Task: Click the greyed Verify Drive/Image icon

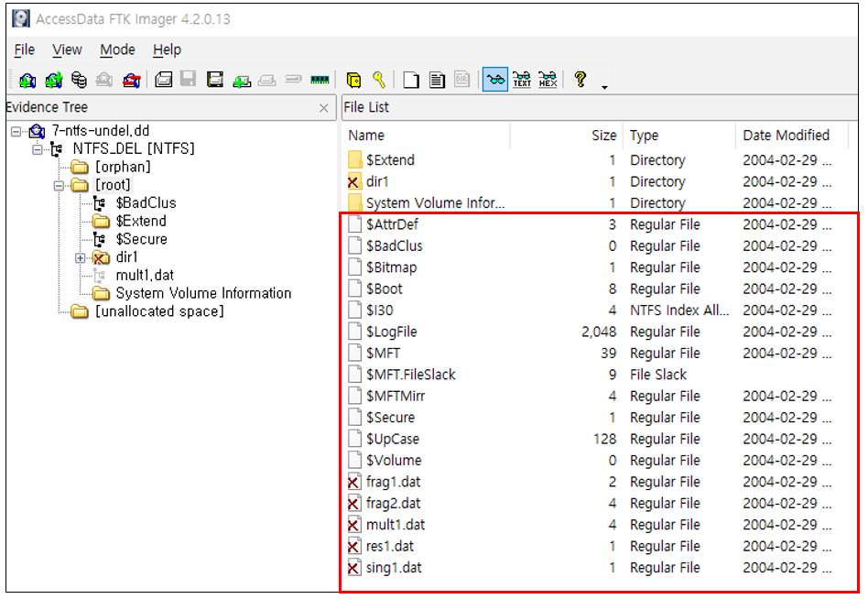Action: [293, 80]
